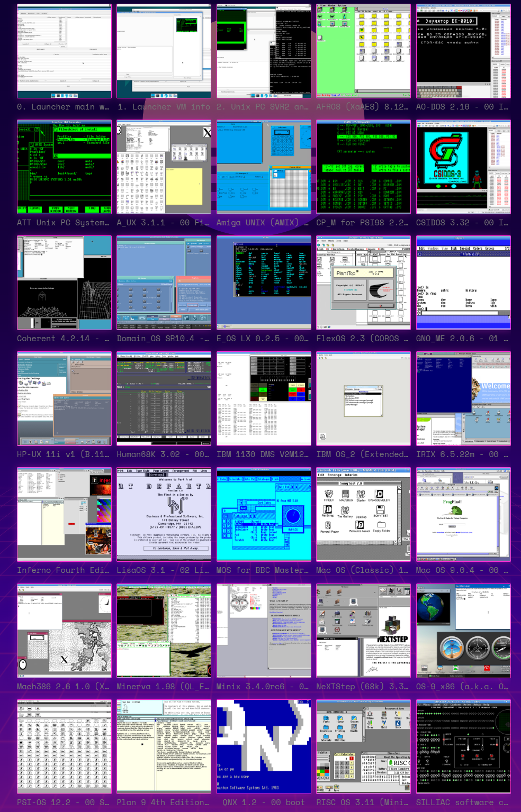Open the GNO_ME 2.0.6 thumbnail

coord(463,283)
